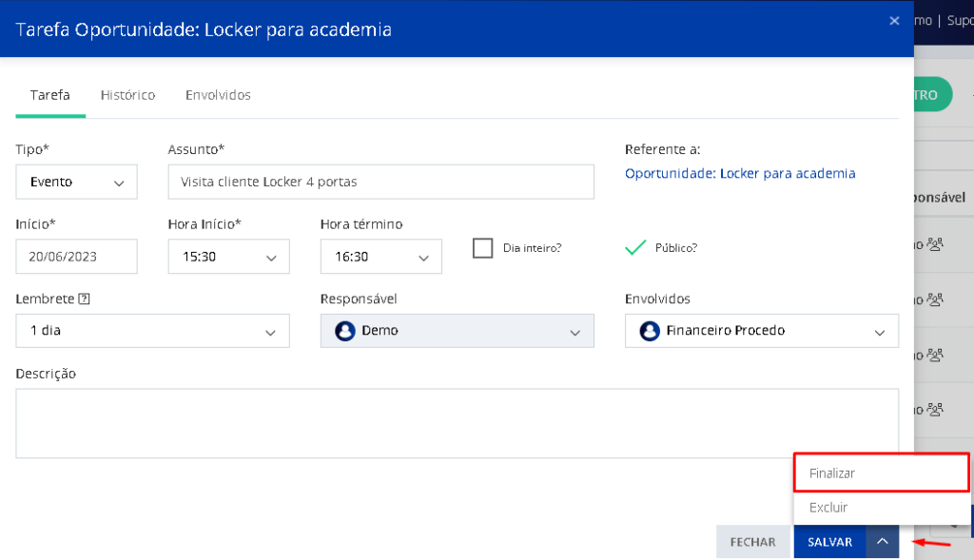Open the Hora término dropdown 16:30
The image size is (974, 560).
tap(380, 257)
